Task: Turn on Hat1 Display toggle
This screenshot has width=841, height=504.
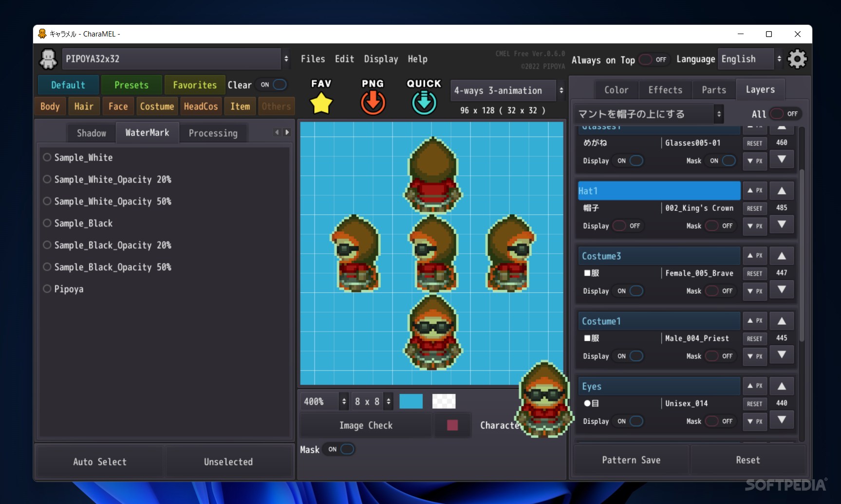Action: coord(627,226)
